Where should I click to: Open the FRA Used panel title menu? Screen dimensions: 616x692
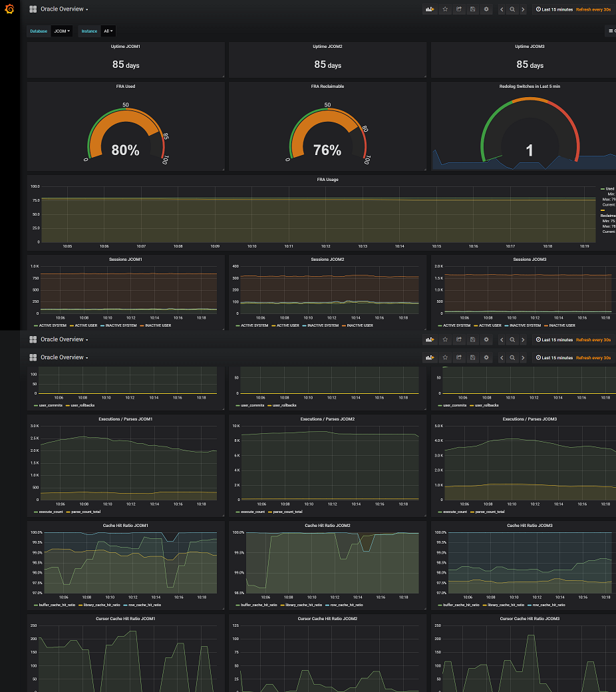(126, 86)
